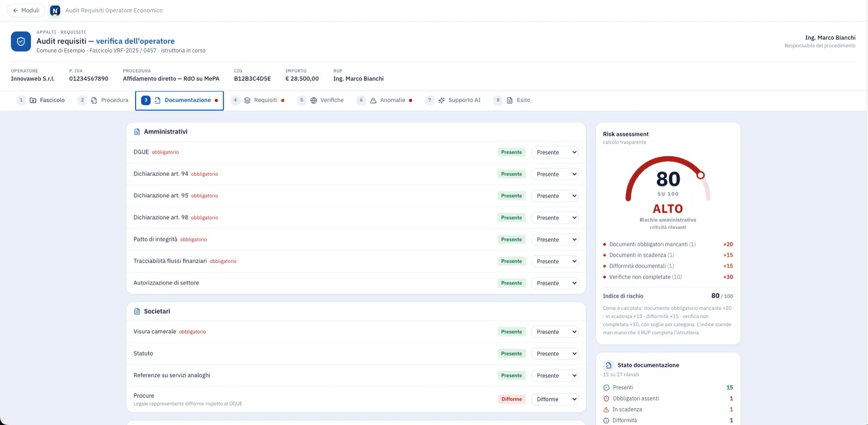Image resolution: width=868 pixels, height=425 pixels.
Task: Click the Visura camerale Presente badge
Action: (x=512, y=332)
